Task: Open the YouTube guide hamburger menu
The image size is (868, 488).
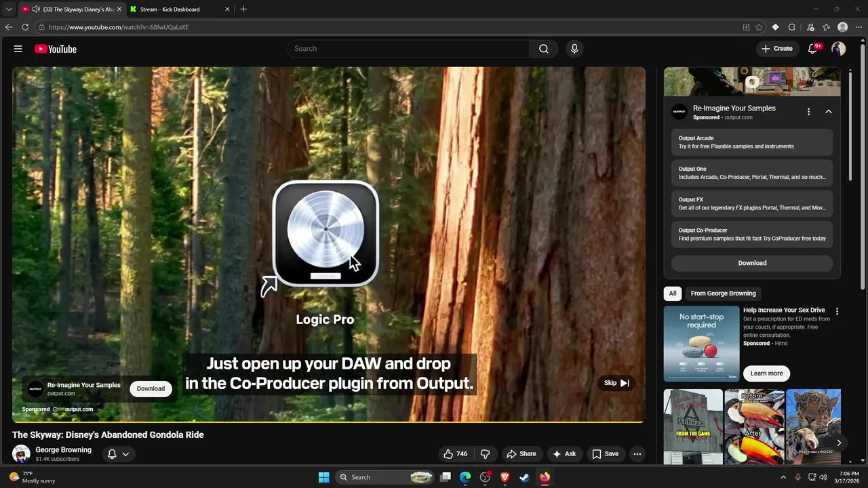Action: (x=18, y=49)
